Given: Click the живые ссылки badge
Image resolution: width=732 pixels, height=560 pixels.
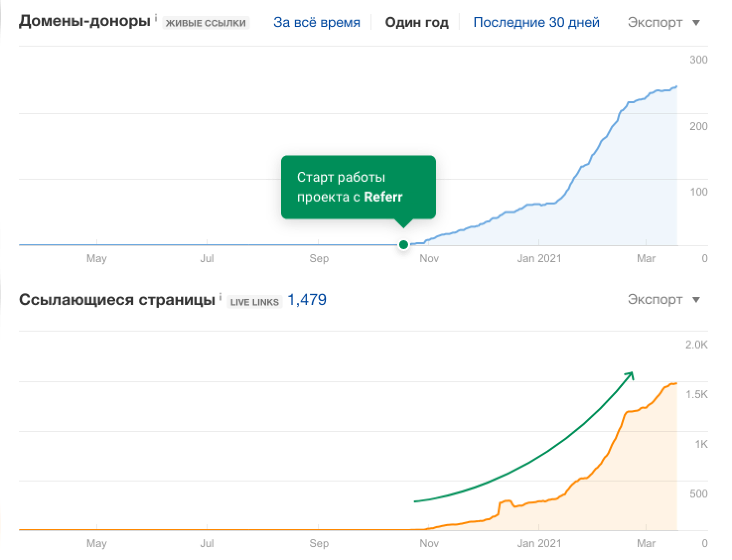Looking at the screenshot, I should coord(206,23).
